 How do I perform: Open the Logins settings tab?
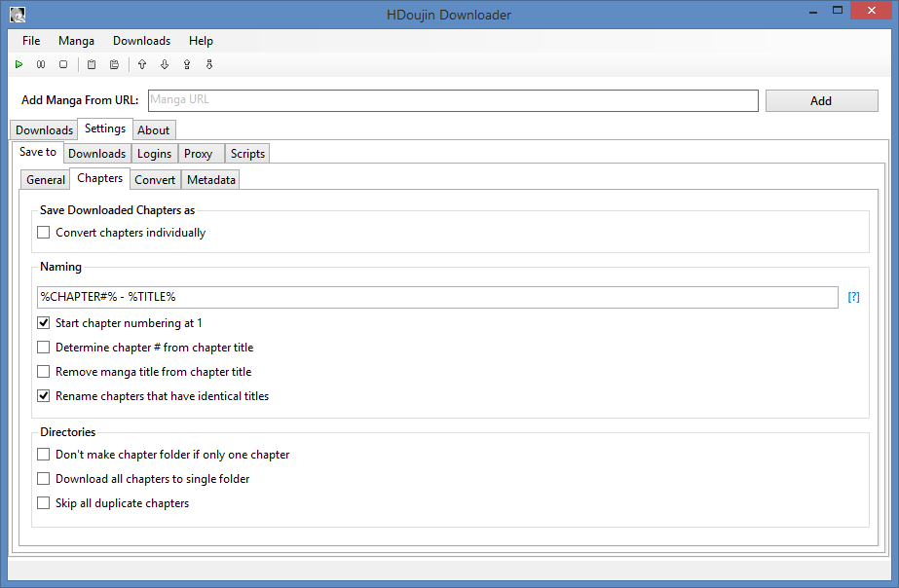click(154, 154)
